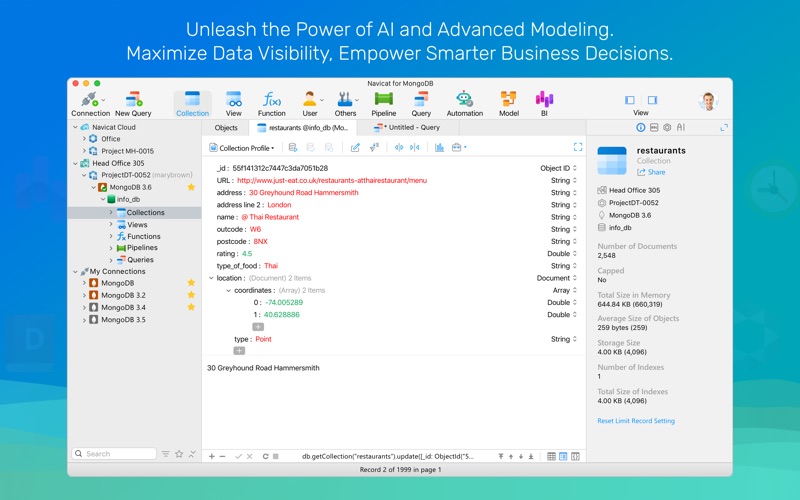Screen dimensions: 800x500
Task: Go to the previous record
Action: tap(511, 456)
